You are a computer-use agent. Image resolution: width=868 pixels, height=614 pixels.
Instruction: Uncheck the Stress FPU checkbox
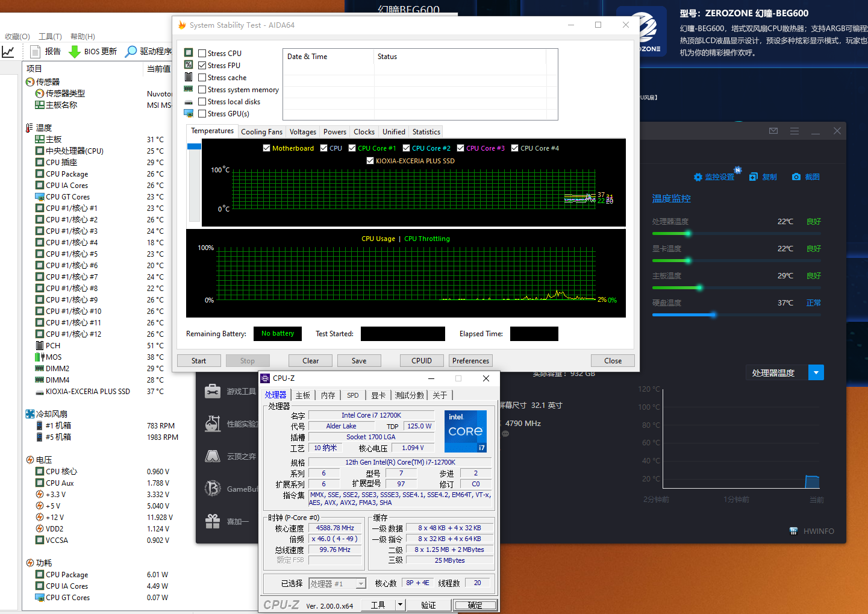[x=202, y=66]
